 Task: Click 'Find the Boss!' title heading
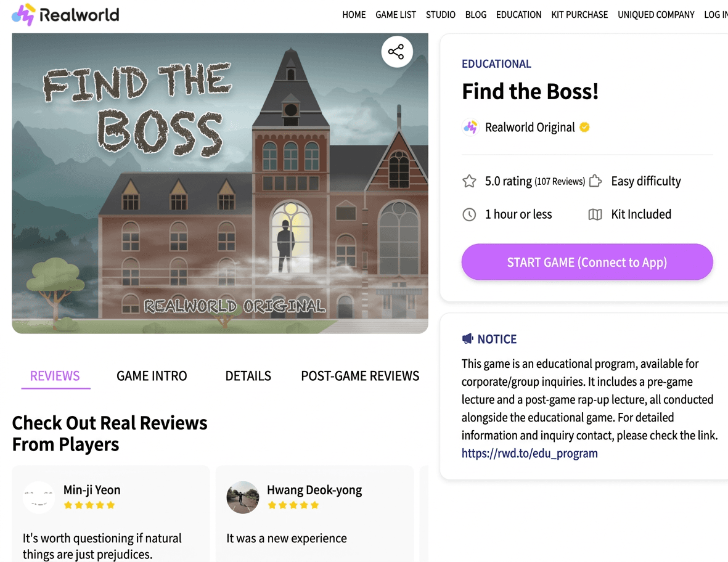pyautogui.click(x=530, y=91)
